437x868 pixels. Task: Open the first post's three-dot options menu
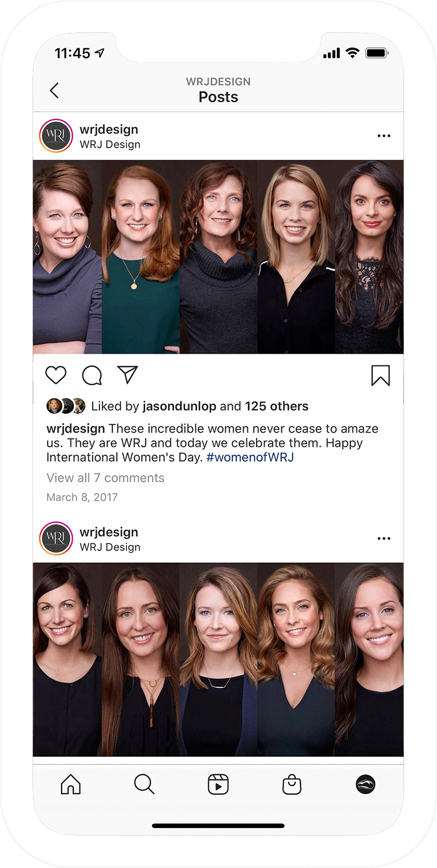(384, 136)
